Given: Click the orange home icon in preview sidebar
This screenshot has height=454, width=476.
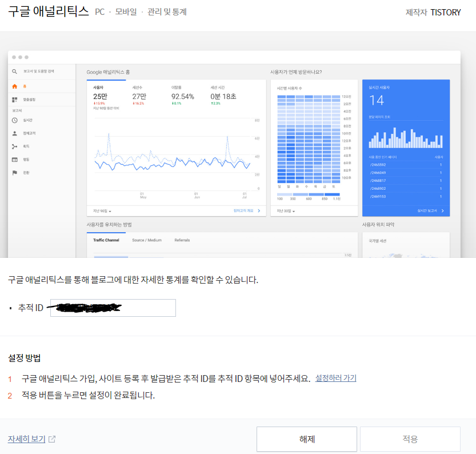Looking at the screenshot, I should click(15, 86).
